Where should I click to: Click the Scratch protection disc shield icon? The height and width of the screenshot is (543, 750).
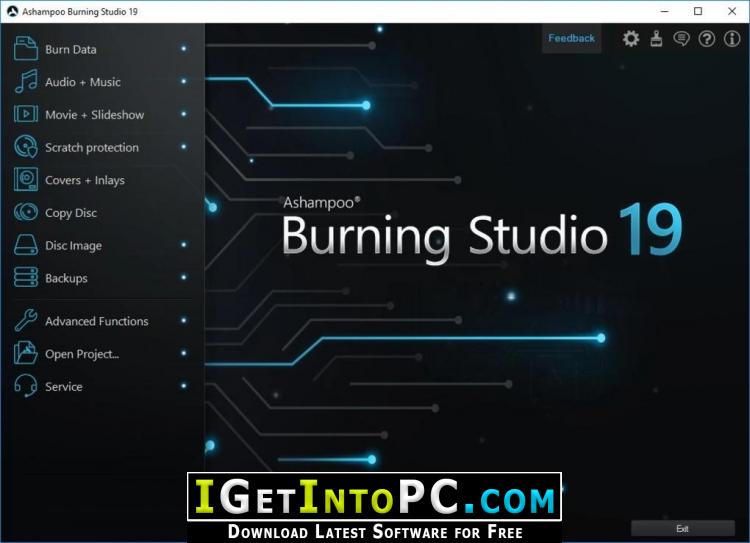[x=26, y=147]
